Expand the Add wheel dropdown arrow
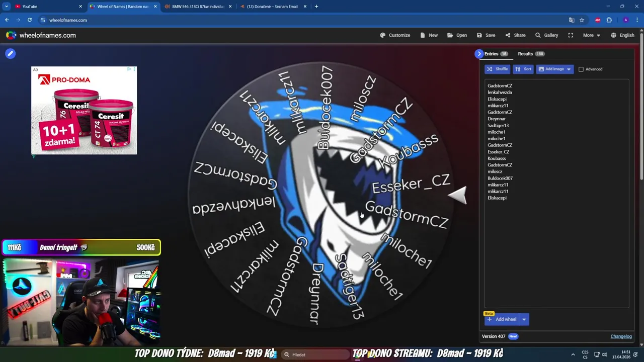The image size is (644, 362). pyautogui.click(x=524, y=319)
